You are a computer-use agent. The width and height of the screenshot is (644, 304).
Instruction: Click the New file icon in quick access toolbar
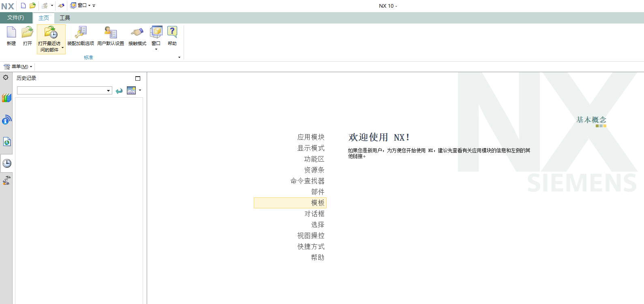24,6
